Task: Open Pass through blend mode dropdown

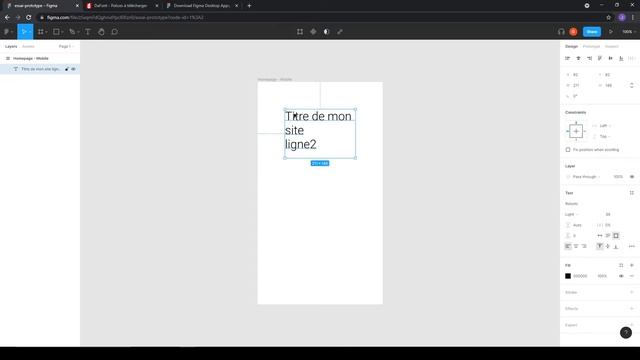Action: click(586, 177)
